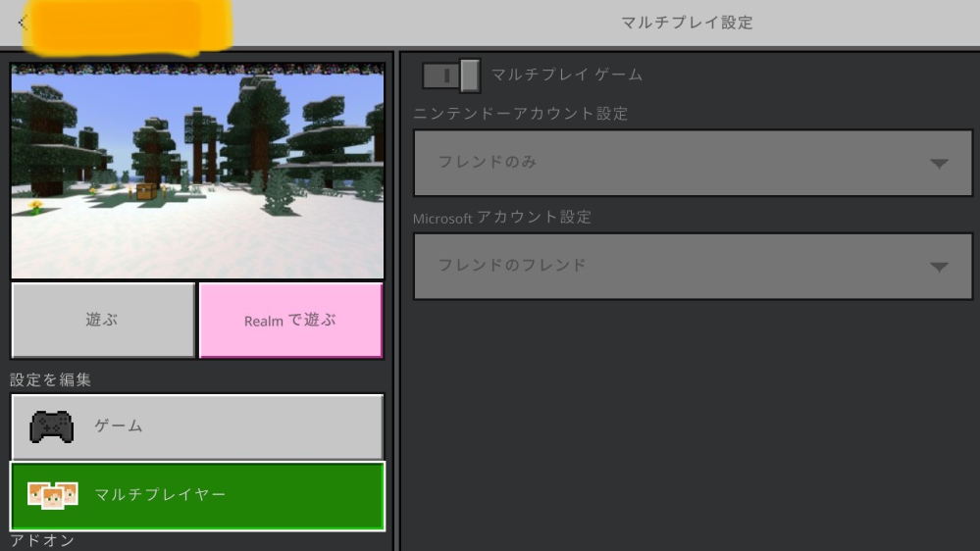Click the アドオン section label

coord(42,540)
